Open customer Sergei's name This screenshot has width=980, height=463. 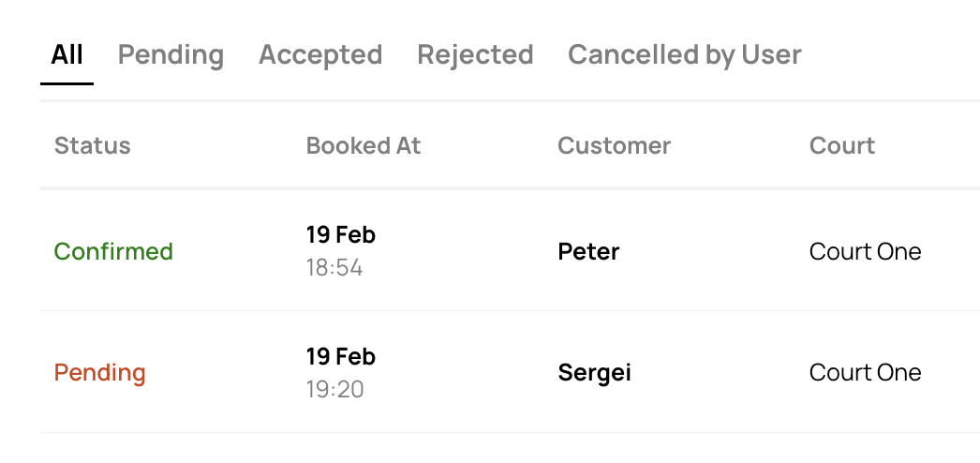pyautogui.click(x=594, y=373)
